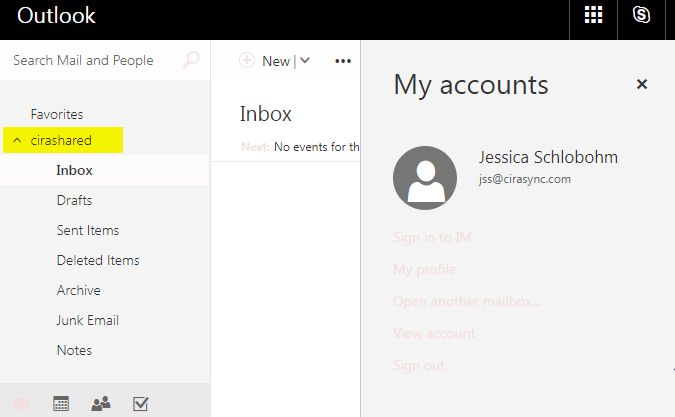This screenshot has width=675, height=417.
Task: Select the cirashared mailbox
Action: [61, 140]
